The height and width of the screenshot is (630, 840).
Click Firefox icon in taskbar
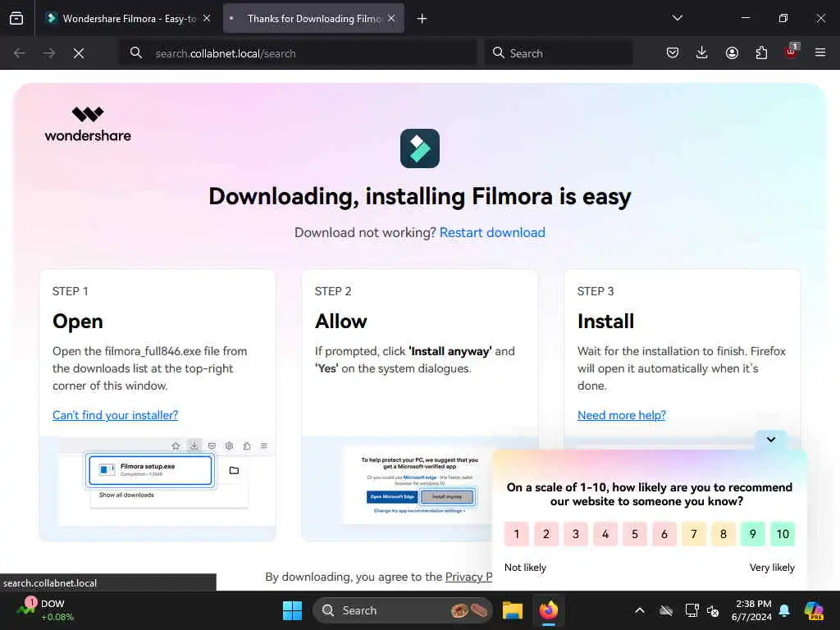[549, 610]
